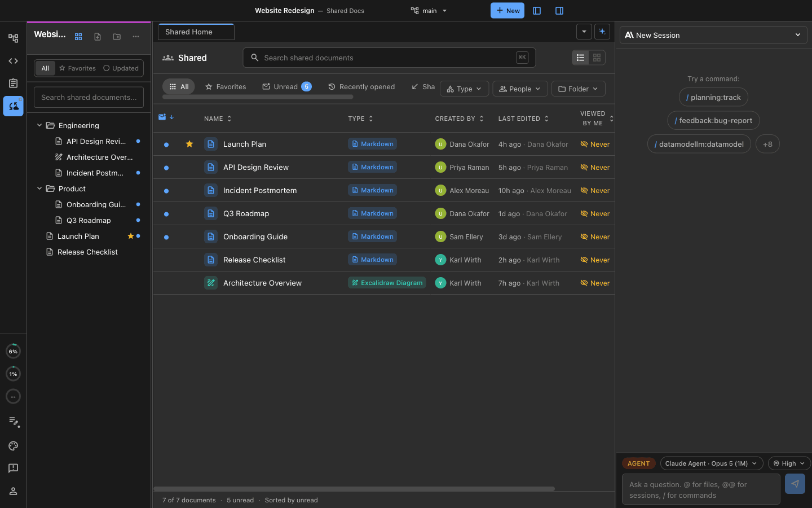812x508 pixels.
Task: Open the edit list icon in left rail
Action: point(13,422)
